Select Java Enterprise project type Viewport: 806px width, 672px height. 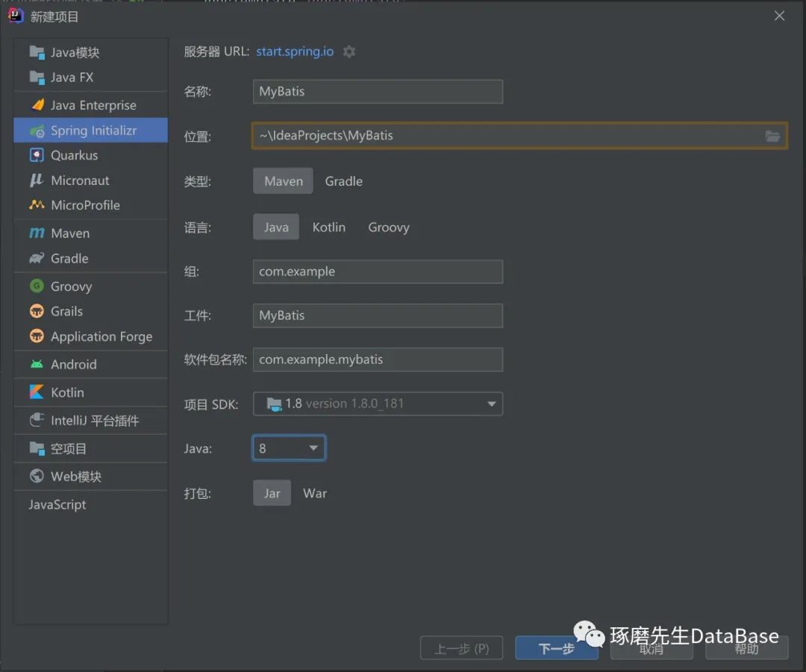pos(91,105)
